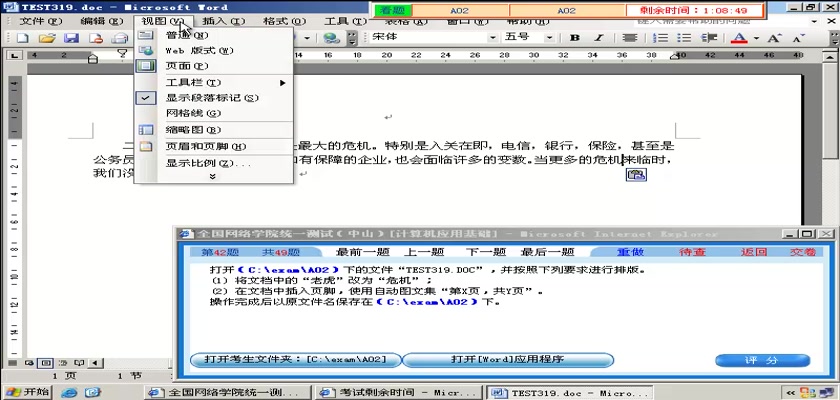Click the paste options smart tag icon
840x400 pixels.
pos(636,175)
